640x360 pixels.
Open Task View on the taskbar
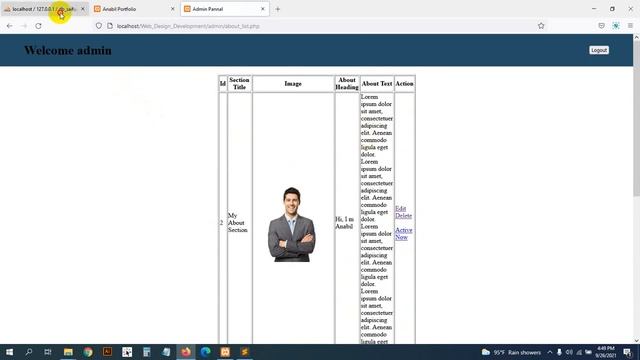48,352
